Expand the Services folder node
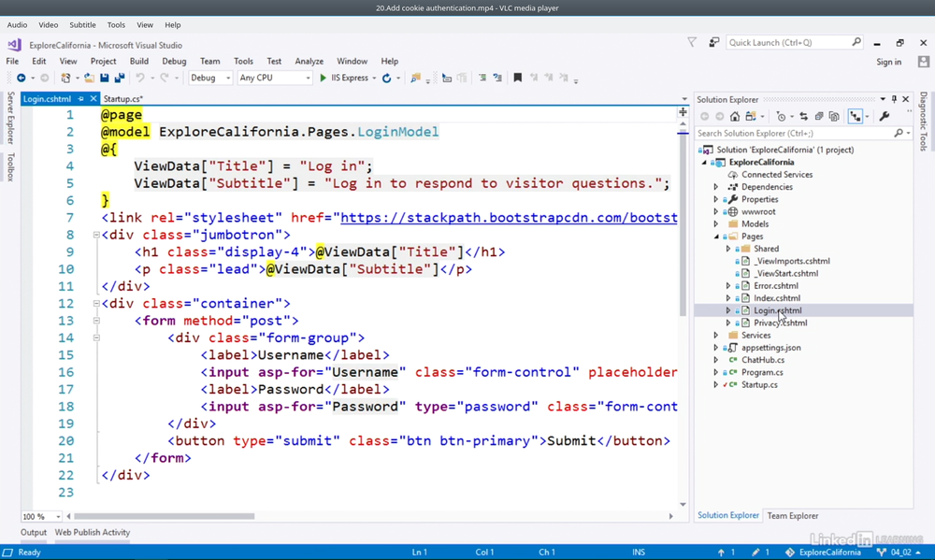Viewport: 935px width, 560px height. point(716,336)
